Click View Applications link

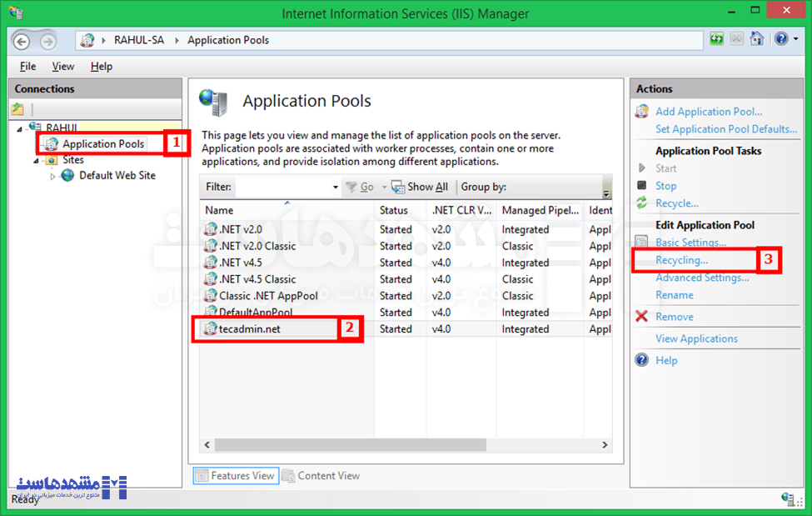pyautogui.click(x=696, y=338)
